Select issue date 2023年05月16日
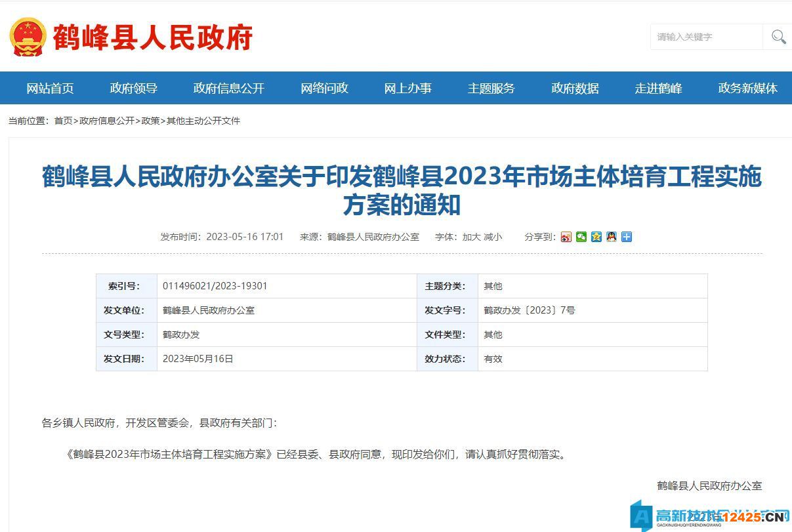The image size is (792, 532). (198, 359)
